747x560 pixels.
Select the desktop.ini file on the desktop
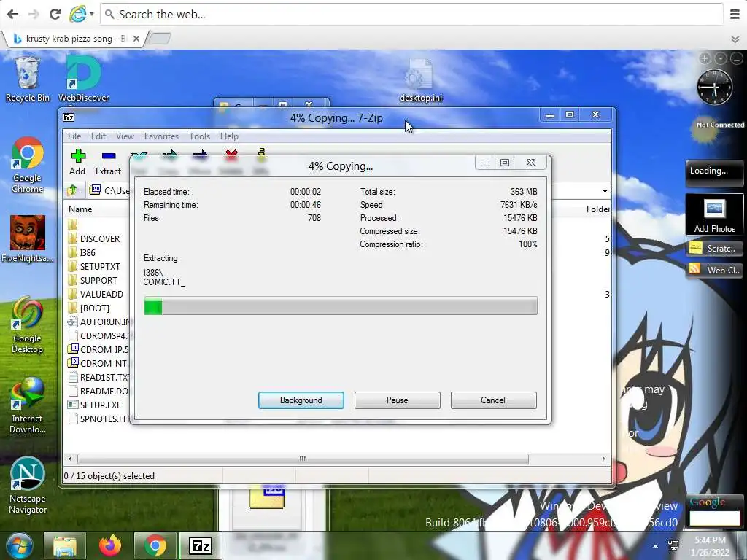click(x=421, y=80)
